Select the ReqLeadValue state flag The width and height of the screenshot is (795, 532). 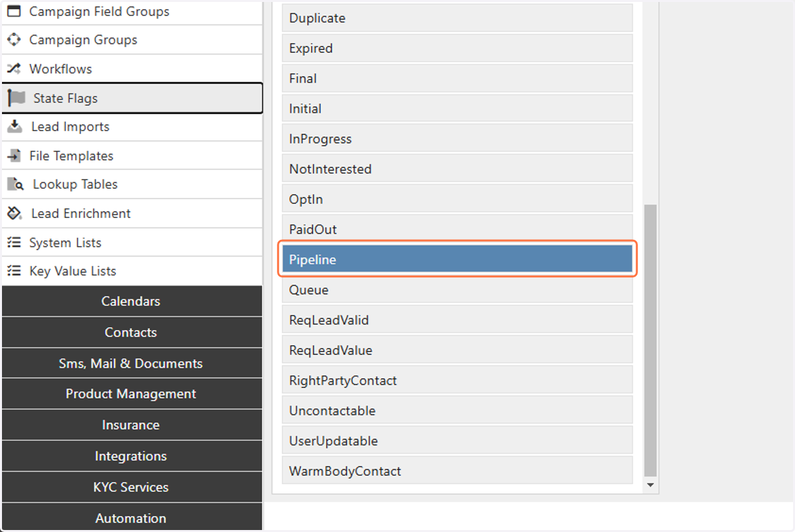(x=457, y=350)
